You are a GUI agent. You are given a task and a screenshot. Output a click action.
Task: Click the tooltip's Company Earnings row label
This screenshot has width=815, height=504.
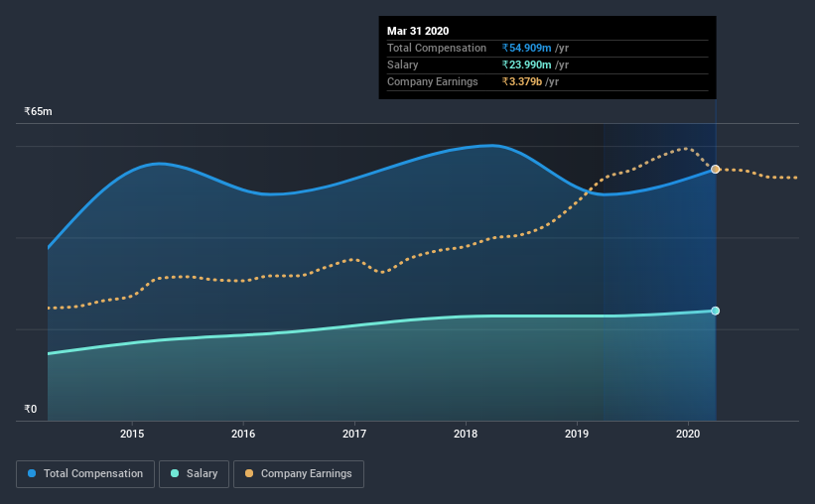433,81
